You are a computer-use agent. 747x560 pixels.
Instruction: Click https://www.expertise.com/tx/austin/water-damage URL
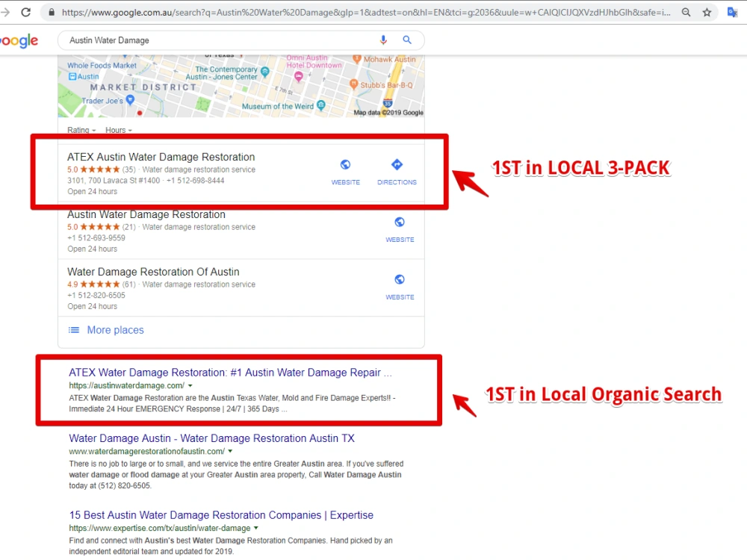pos(160,528)
